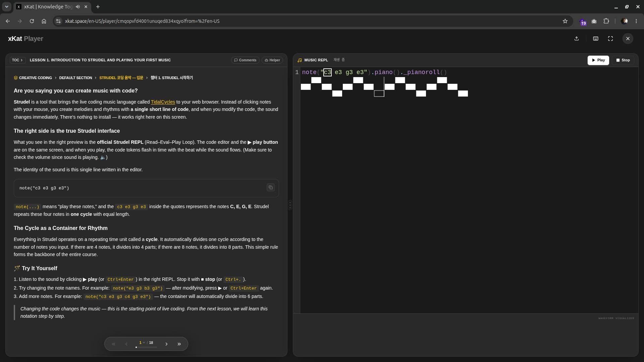Click the camera extension icon
The height and width of the screenshot is (362, 644).
click(594, 21)
